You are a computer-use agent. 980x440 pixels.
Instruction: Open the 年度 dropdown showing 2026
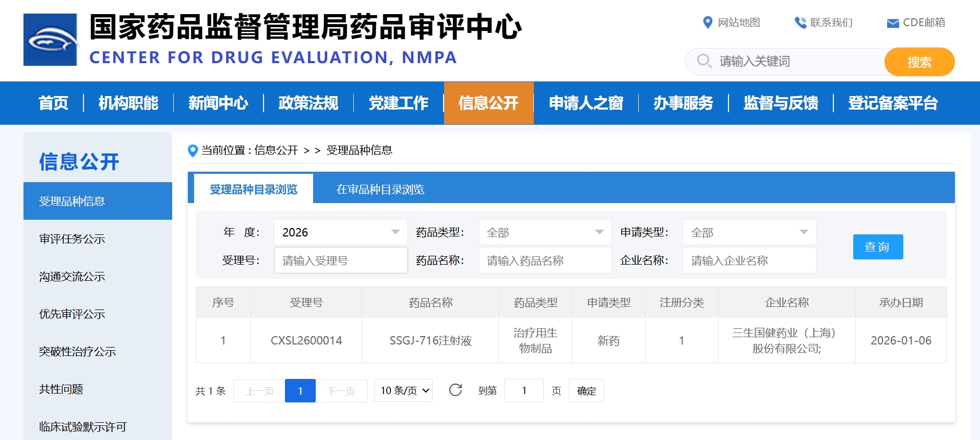(x=341, y=232)
